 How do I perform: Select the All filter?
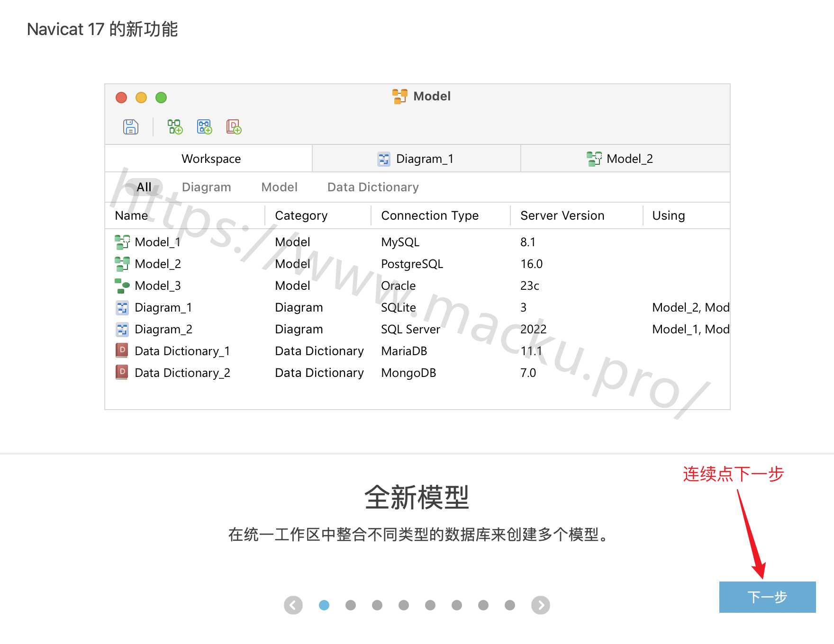coord(144,187)
